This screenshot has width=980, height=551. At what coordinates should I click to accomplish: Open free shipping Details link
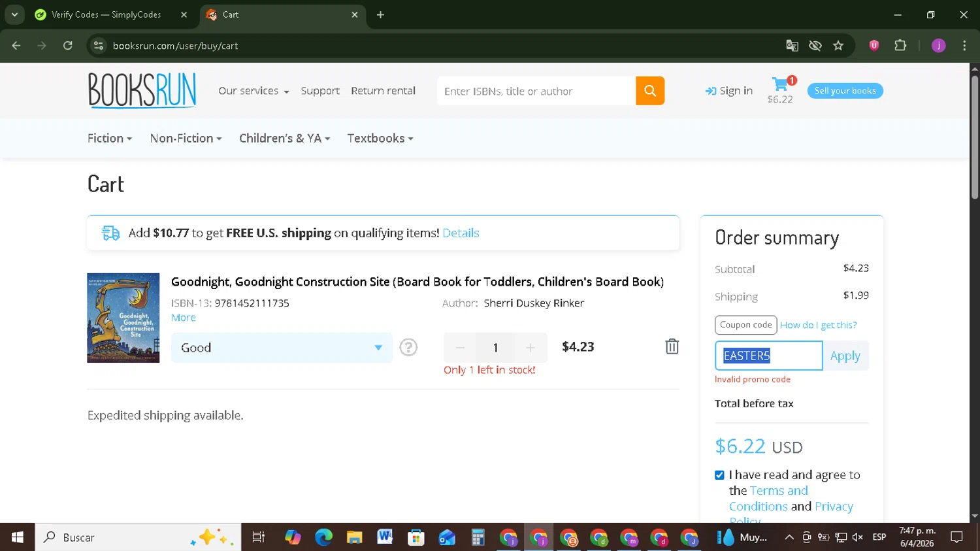click(461, 233)
